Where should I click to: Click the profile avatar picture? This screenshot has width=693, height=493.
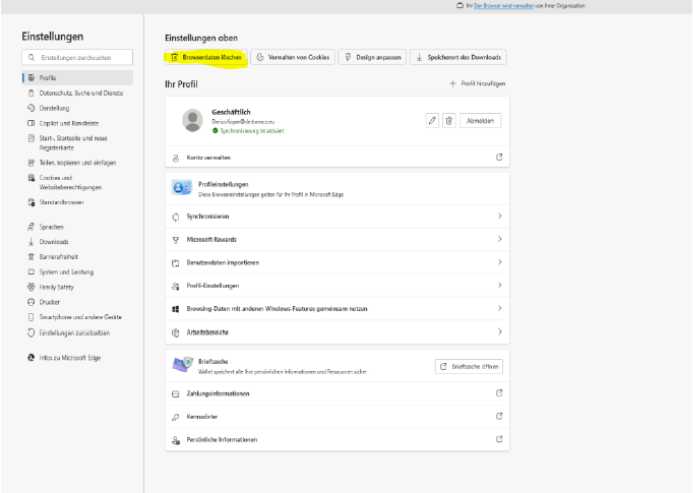tap(193, 121)
